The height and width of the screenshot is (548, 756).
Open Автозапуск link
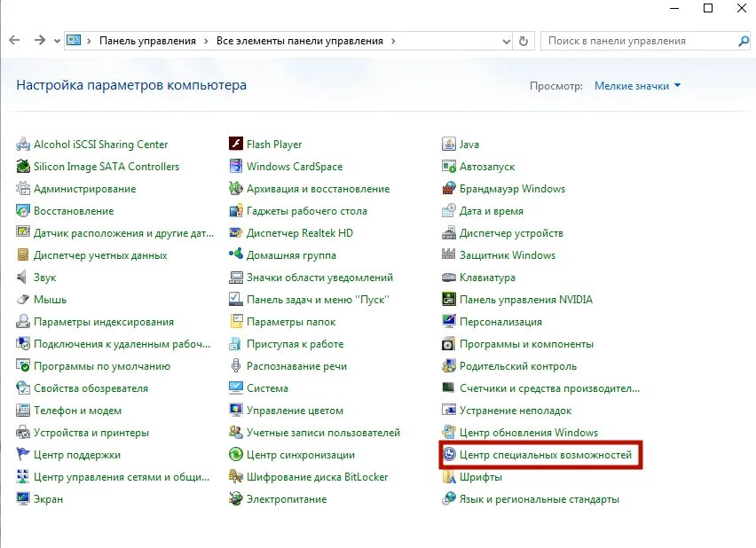point(487,167)
